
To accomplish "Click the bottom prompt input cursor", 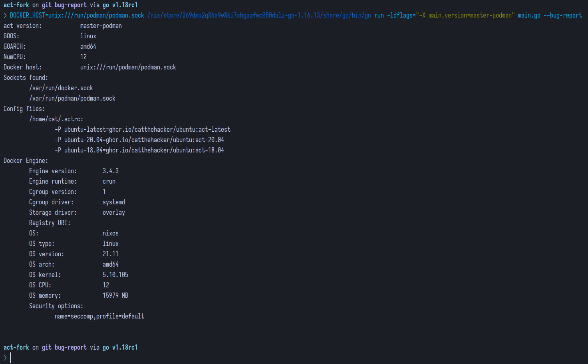I will (x=10, y=358).
